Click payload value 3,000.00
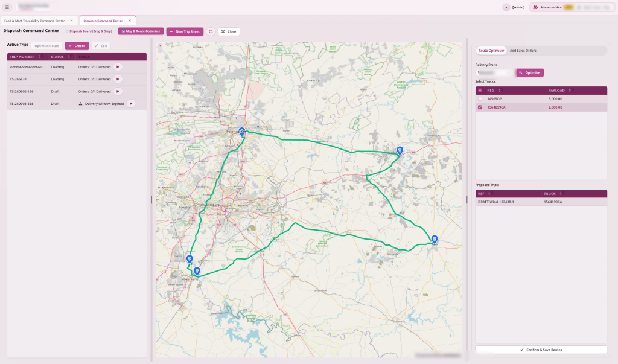 point(555,99)
